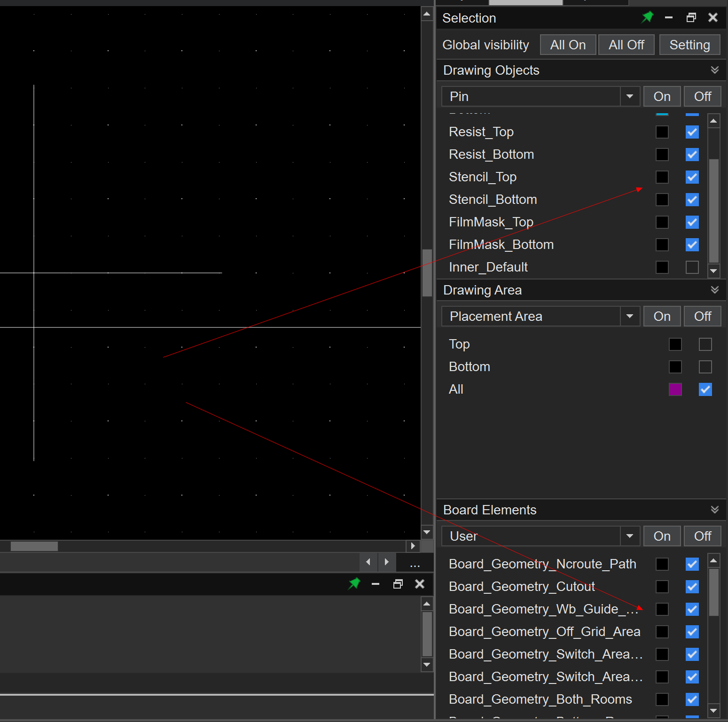Collapse the Drawing Objects section

coord(714,70)
